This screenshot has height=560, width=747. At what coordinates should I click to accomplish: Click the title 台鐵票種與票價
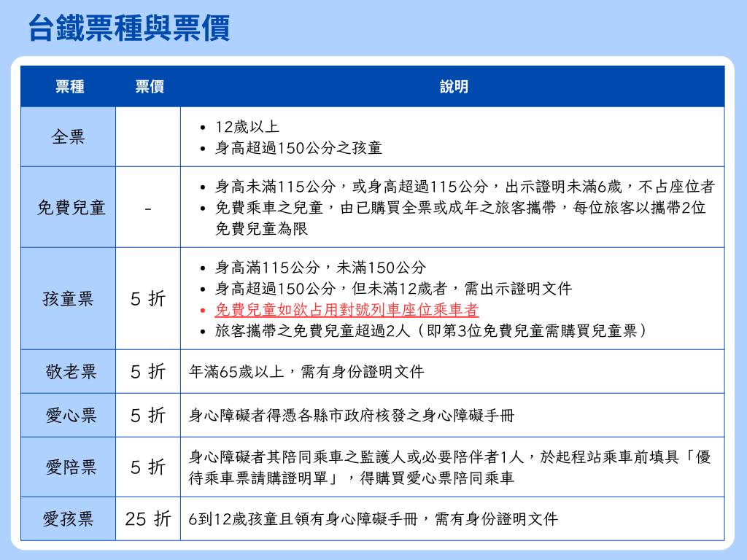(x=129, y=28)
